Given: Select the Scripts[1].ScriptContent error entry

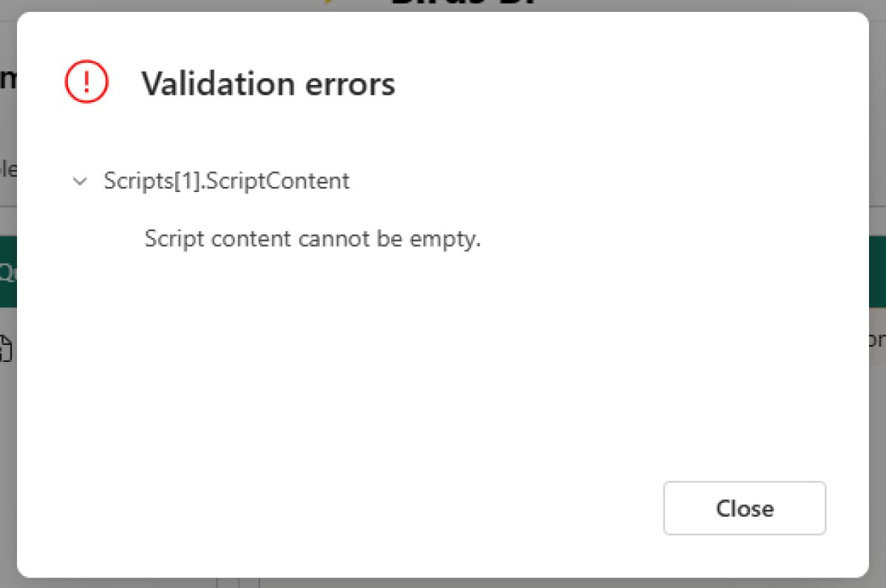Looking at the screenshot, I should [x=226, y=181].
